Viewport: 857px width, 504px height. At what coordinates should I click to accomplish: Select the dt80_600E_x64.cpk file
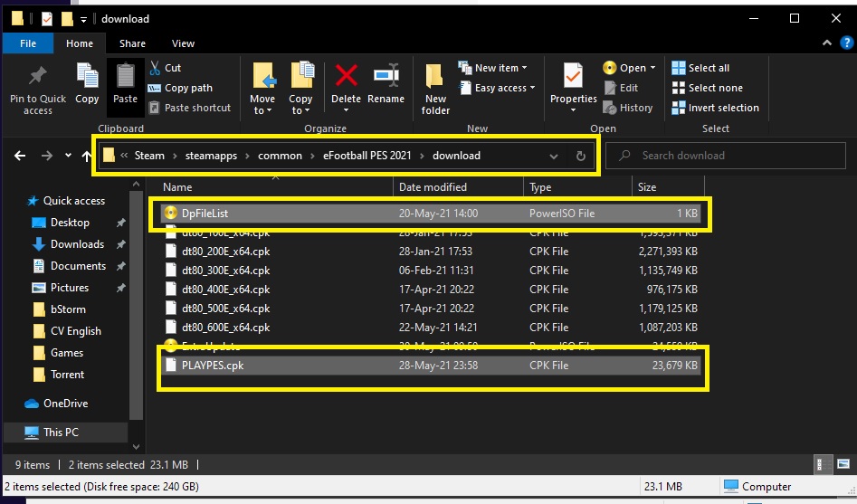coord(431,327)
